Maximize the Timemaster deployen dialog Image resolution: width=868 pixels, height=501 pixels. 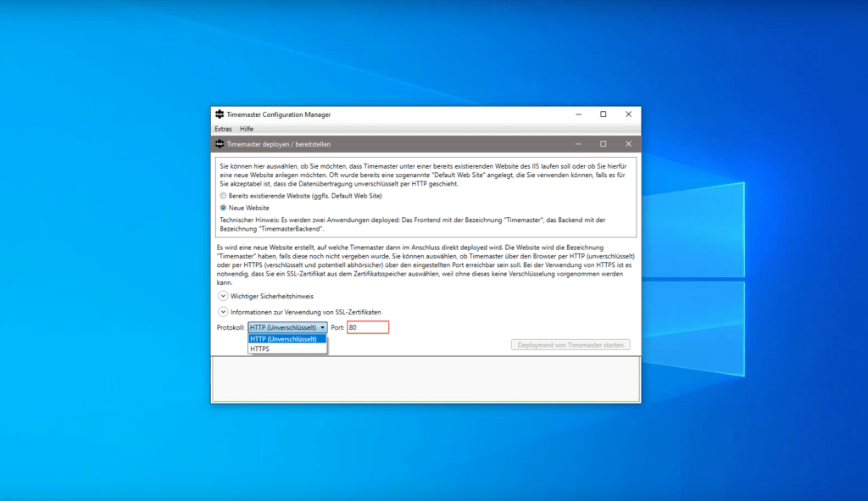(x=604, y=144)
